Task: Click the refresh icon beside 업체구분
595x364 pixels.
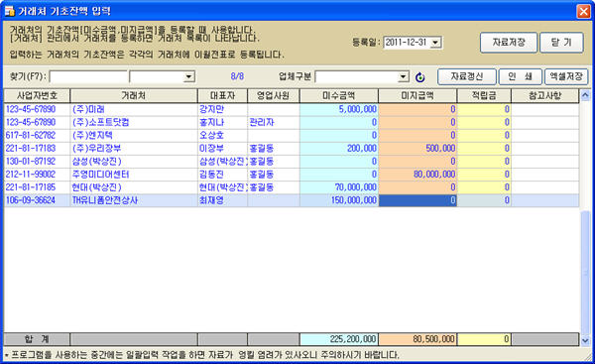Action: pyautogui.click(x=419, y=77)
